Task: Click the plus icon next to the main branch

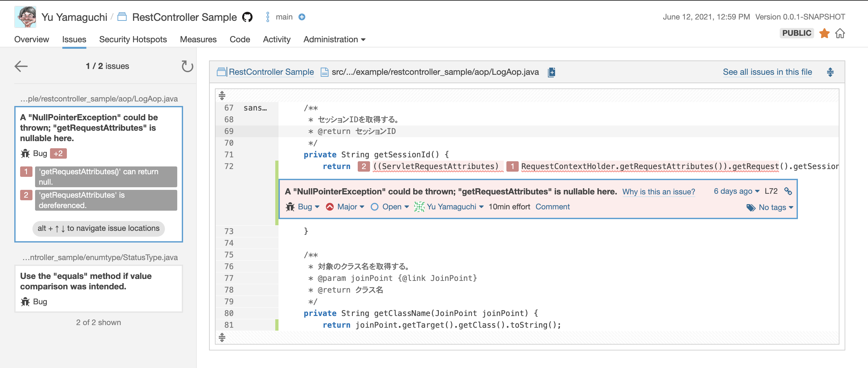Action: (x=302, y=17)
